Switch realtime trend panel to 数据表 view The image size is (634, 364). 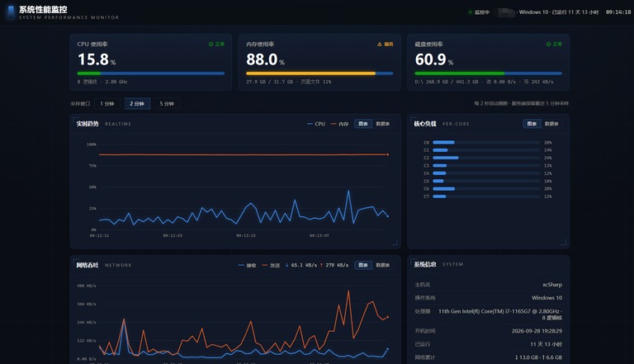[382, 124]
